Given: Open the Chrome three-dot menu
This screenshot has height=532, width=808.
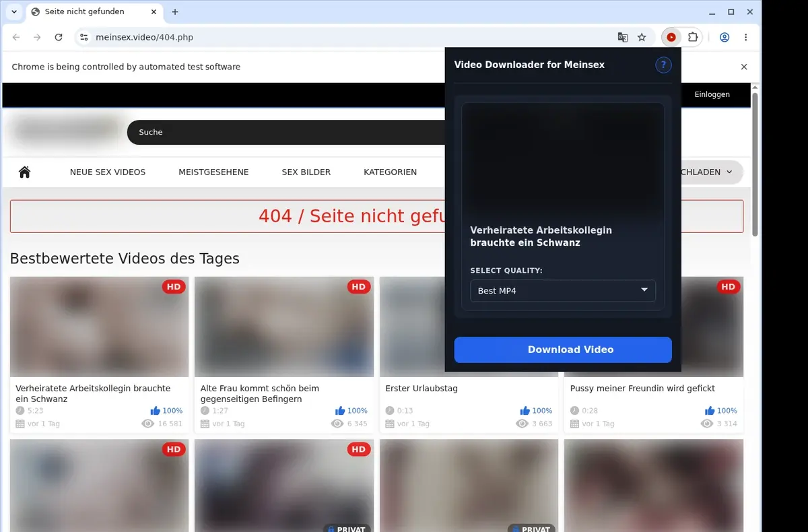Looking at the screenshot, I should click(x=746, y=38).
